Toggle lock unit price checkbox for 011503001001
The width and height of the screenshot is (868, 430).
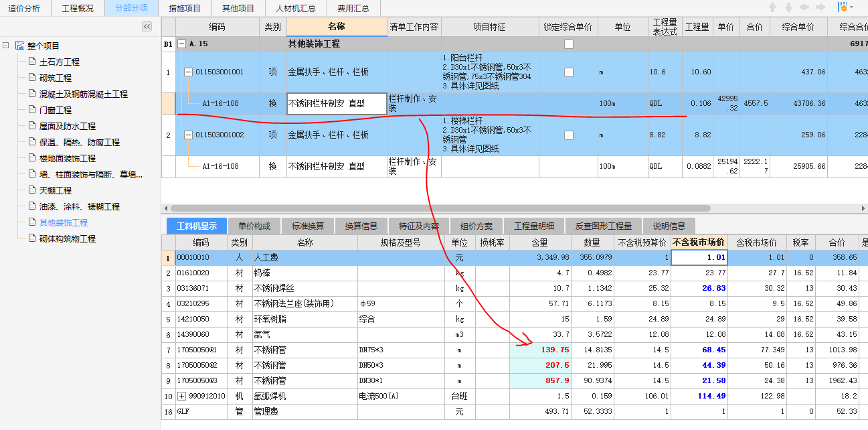point(569,72)
